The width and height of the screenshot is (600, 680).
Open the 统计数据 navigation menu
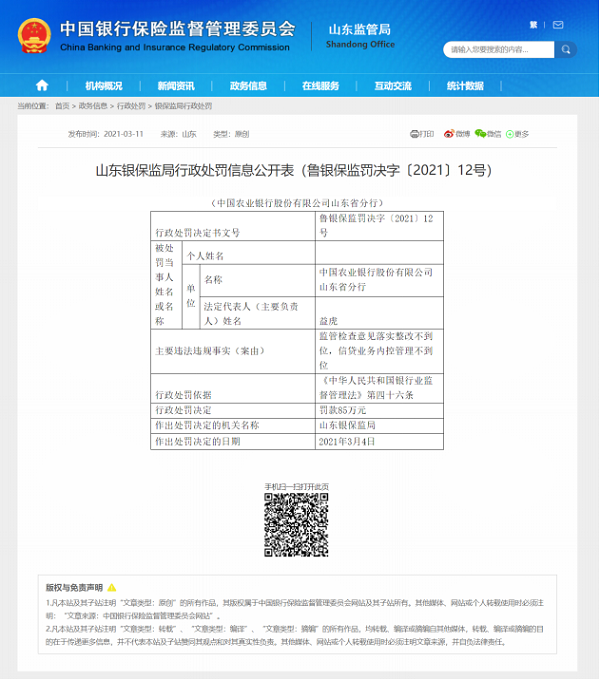465,86
